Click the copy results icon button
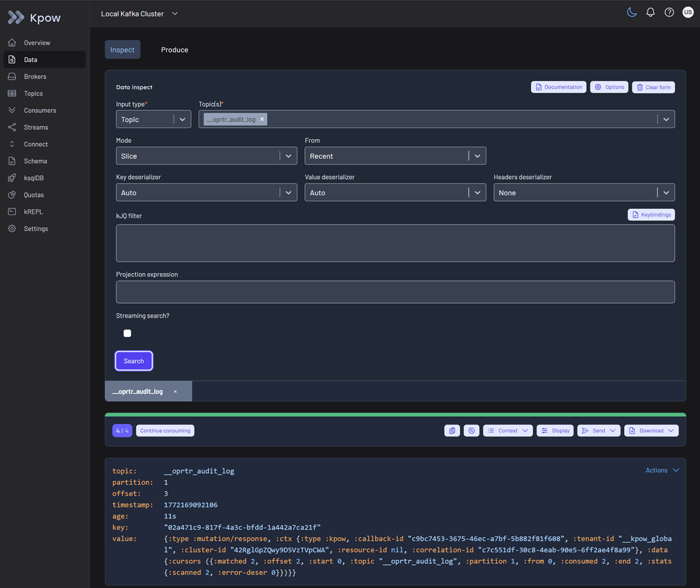Screen dimensions: 700x588 (452, 431)
